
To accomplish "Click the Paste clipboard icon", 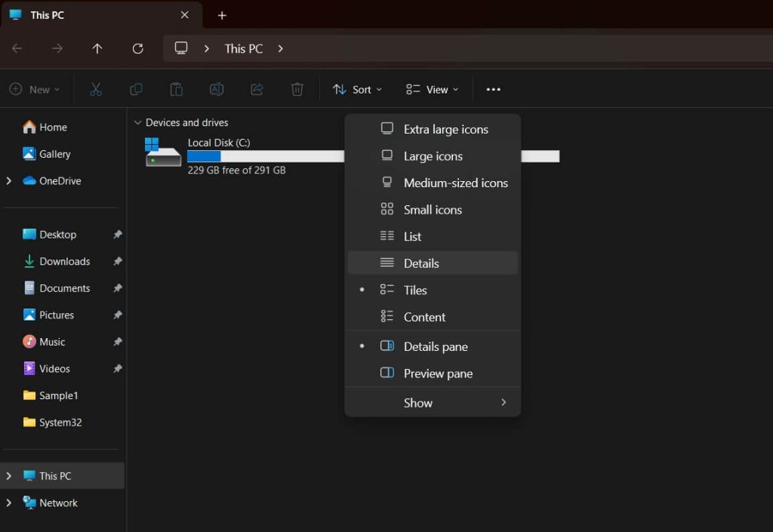I will [x=176, y=89].
